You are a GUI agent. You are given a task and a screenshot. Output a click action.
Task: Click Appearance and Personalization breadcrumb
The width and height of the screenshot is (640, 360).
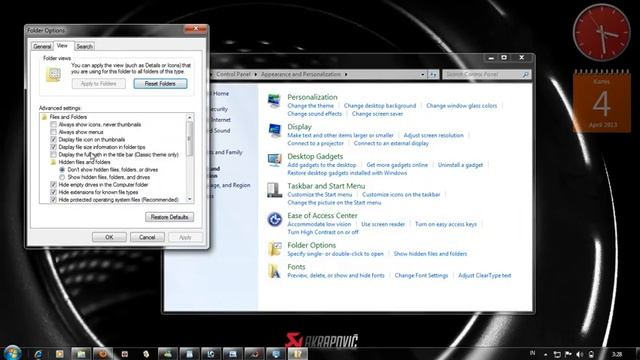point(301,74)
